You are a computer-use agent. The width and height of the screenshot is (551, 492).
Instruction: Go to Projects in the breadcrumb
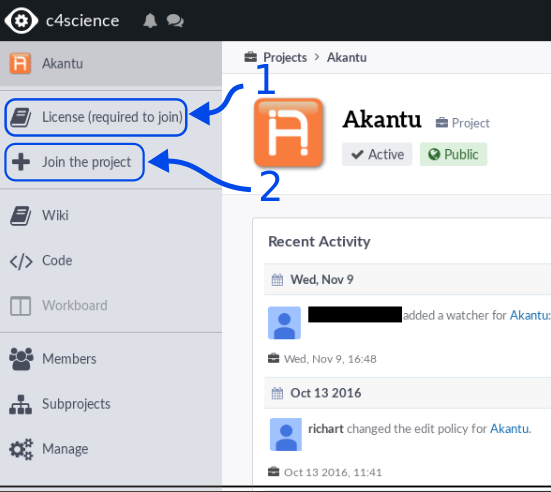(x=285, y=57)
